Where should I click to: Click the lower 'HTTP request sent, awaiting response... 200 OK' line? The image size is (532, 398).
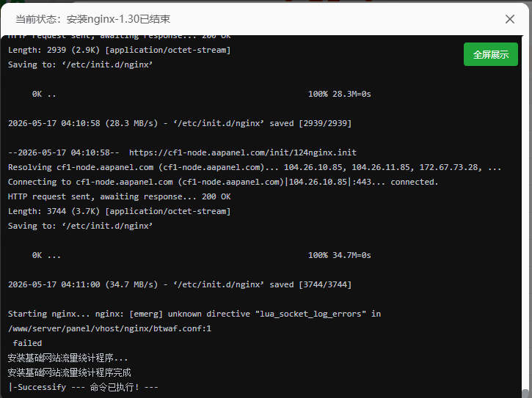pos(119,196)
